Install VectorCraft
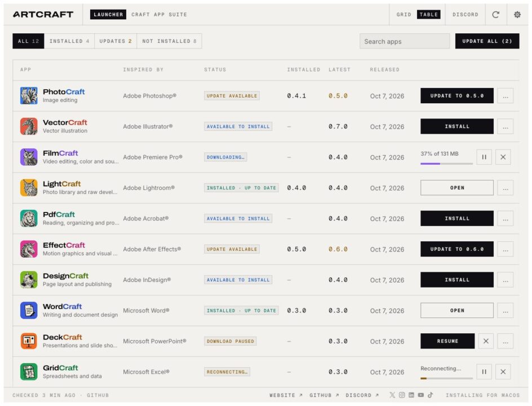The width and height of the screenshot is (532, 406). [x=457, y=126]
